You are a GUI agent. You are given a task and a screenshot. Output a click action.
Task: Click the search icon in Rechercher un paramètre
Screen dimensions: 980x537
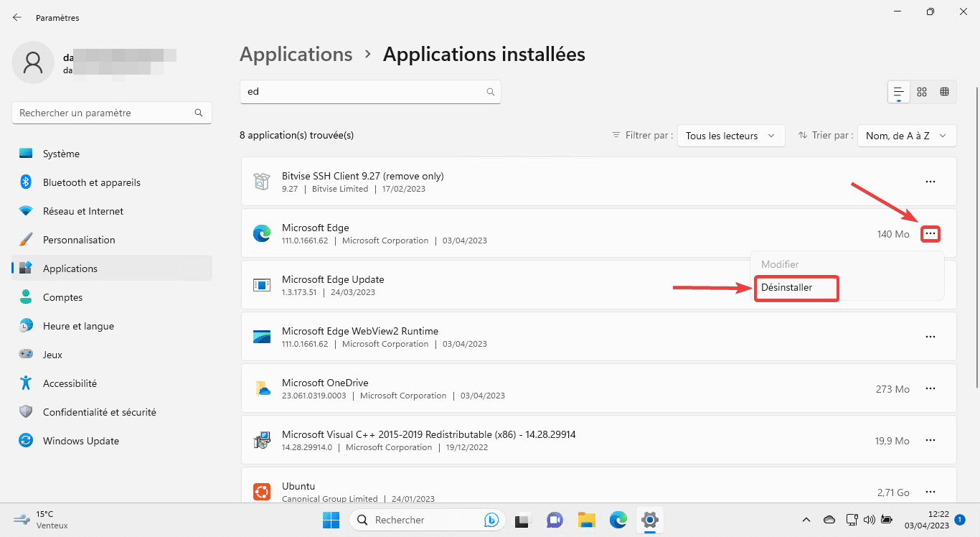199,113
